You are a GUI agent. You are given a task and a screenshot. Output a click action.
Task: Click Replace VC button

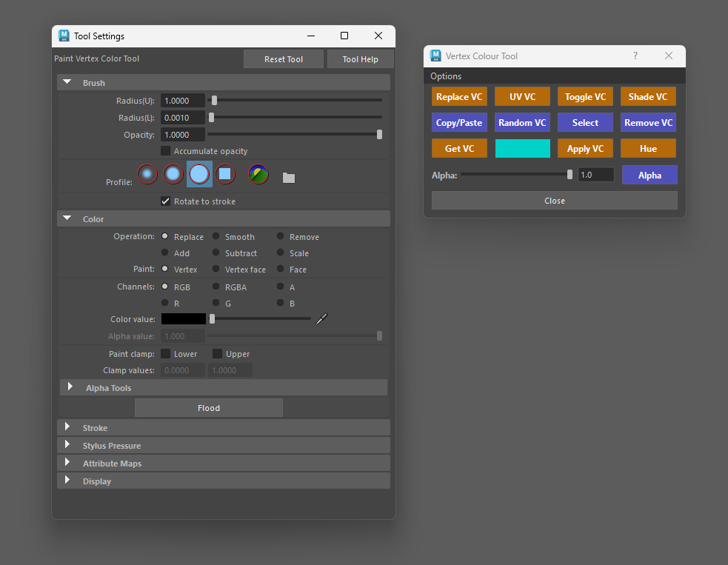(459, 96)
